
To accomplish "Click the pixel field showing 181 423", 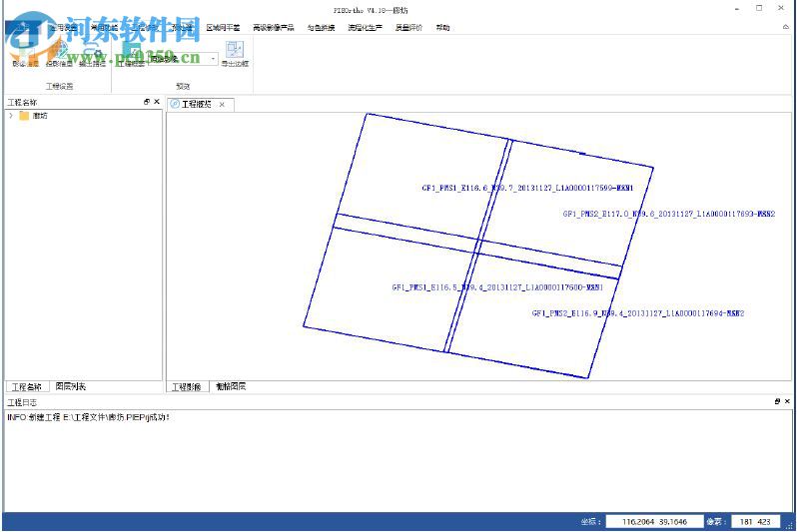I will pyautogui.click(x=755, y=521).
